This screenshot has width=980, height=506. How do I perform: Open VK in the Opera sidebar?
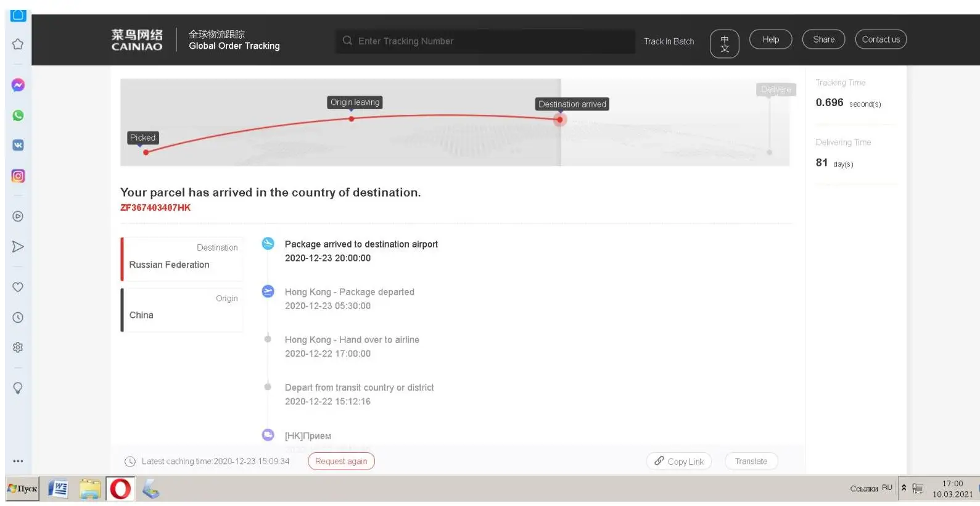click(18, 145)
